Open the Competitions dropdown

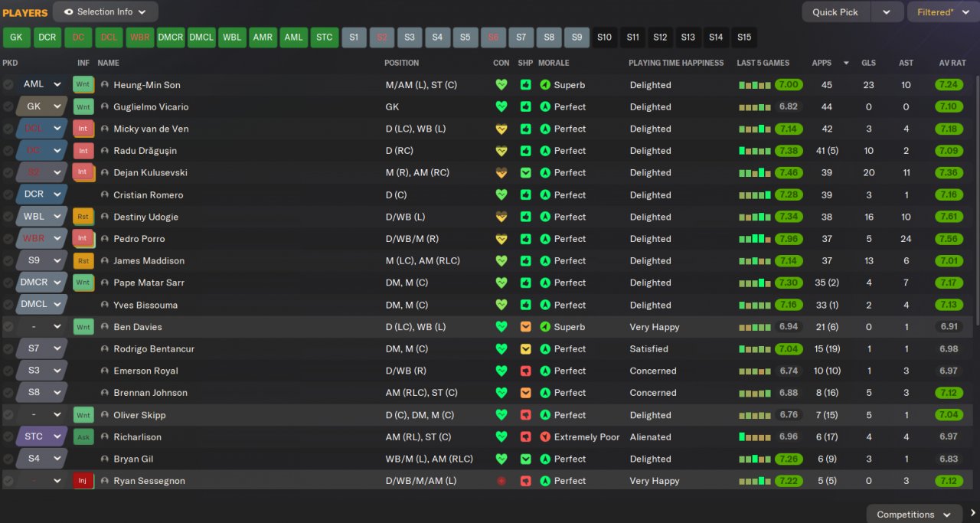(x=914, y=514)
